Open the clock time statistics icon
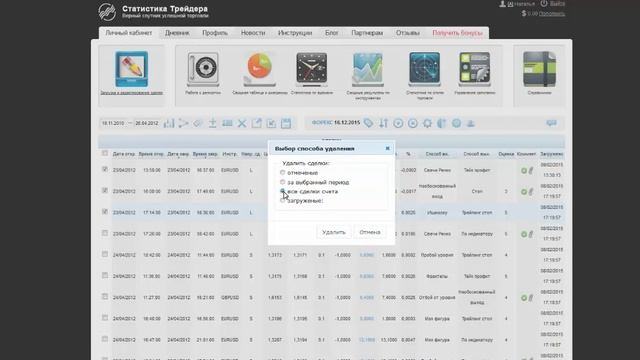 (x=311, y=69)
